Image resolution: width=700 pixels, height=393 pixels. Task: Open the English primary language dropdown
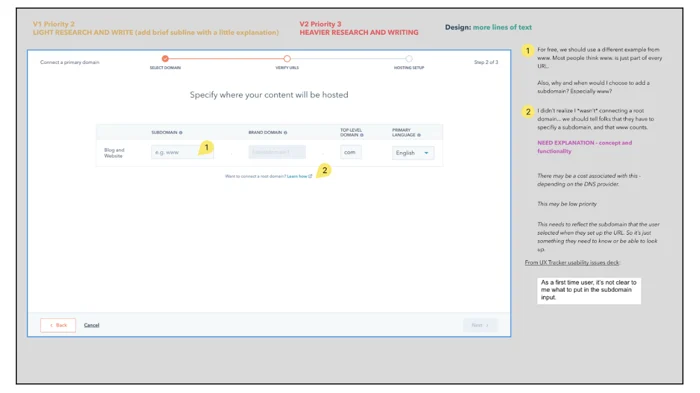[413, 153]
